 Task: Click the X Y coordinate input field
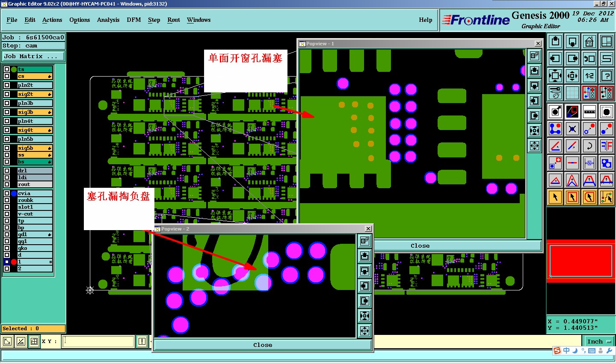pyautogui.click(x=98, y=341)
